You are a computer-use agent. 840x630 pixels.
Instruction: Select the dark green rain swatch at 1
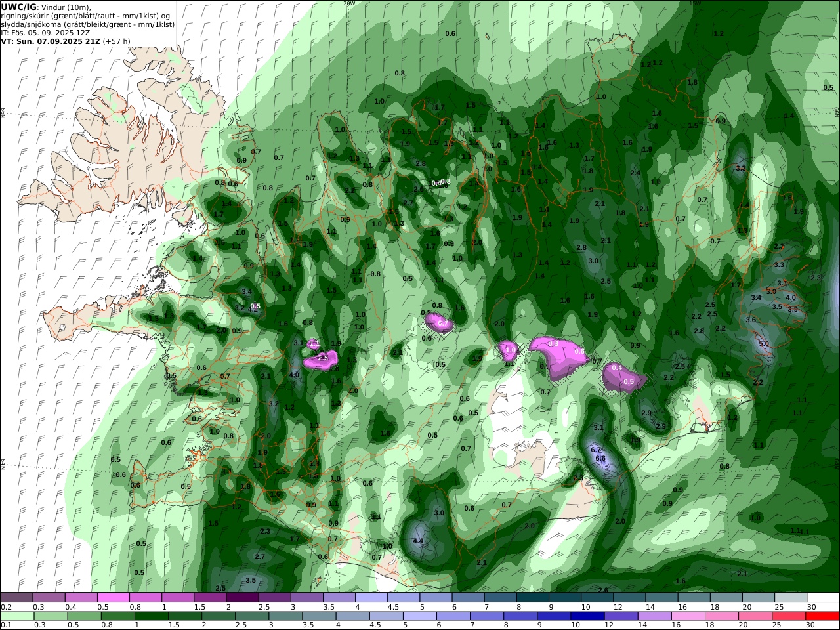(x=151, y=616)
